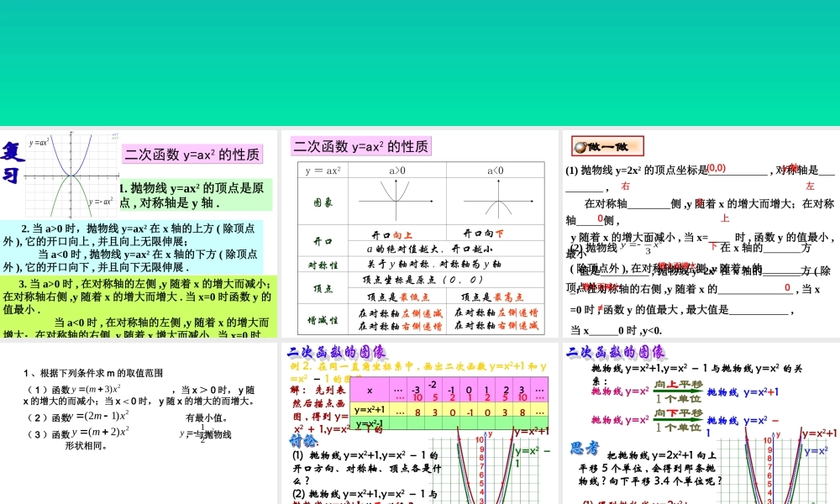Select line (1) 抛物线 y=2x² 的顶点坐标是
840x504 pixels.
[x=637, y=171]
